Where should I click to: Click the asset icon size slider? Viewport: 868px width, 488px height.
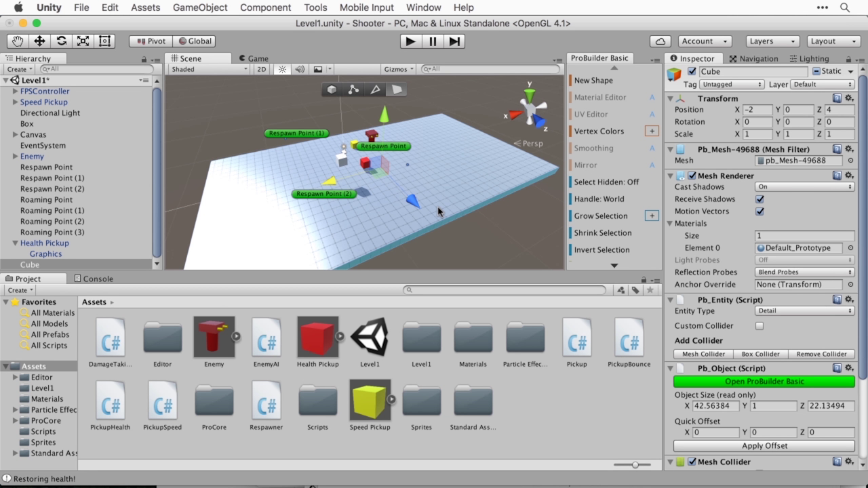632,465
